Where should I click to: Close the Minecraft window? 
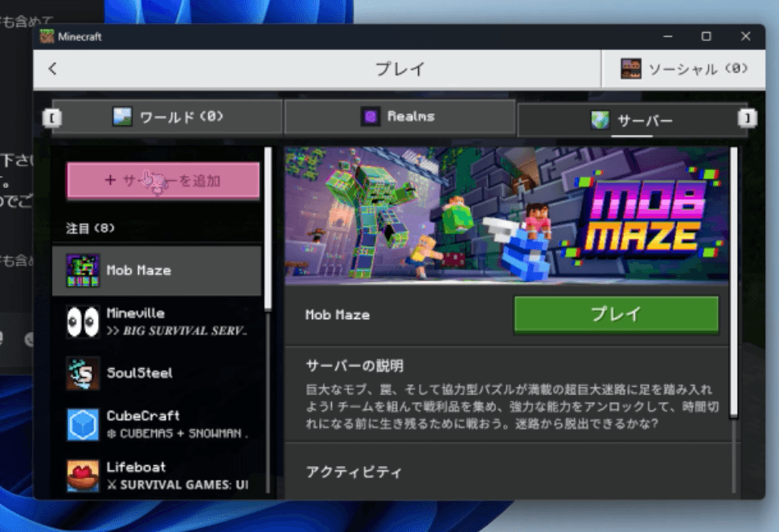(x=746, y=36)
